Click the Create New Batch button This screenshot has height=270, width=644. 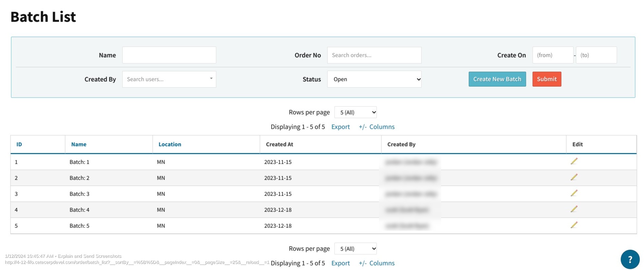pos(497,79)
